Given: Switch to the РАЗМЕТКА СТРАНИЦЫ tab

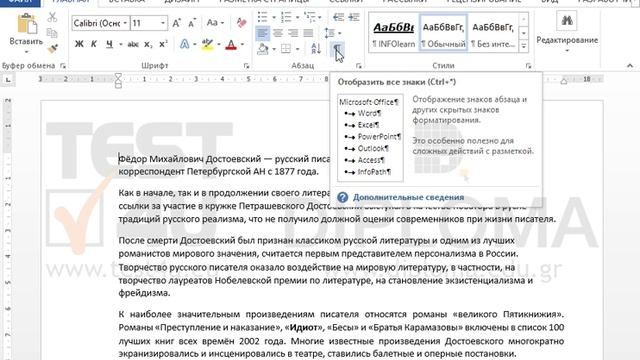Looking at the screenshot, I should [x=264, y=2].
